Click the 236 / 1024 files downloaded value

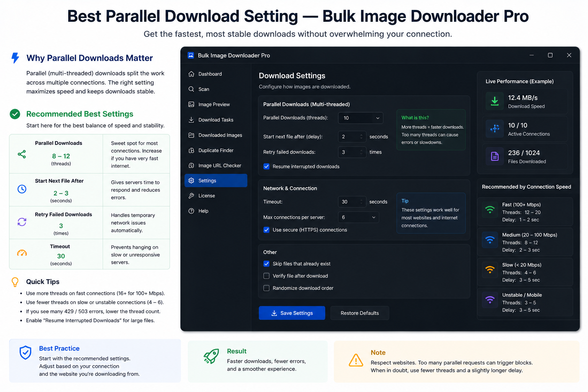[524, 153]
